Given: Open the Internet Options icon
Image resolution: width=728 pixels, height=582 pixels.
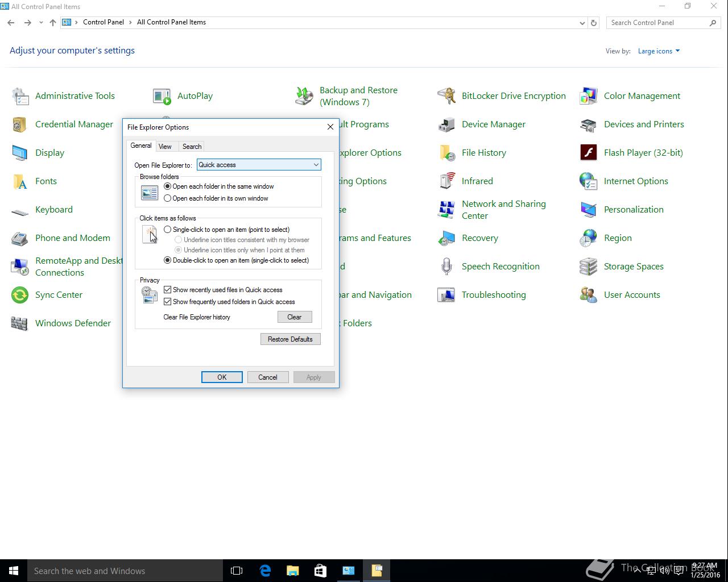Looking at the screenshot, I should (x=589, y=181).
